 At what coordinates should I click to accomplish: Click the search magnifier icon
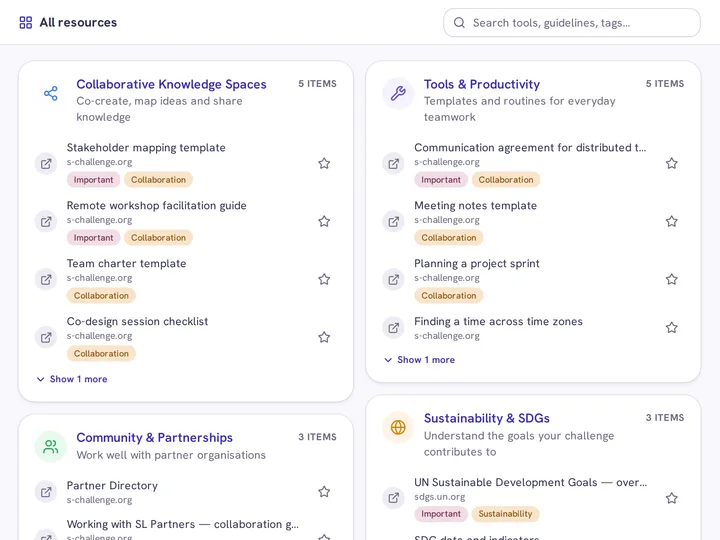pyautogui.click(x=459, y=22)
